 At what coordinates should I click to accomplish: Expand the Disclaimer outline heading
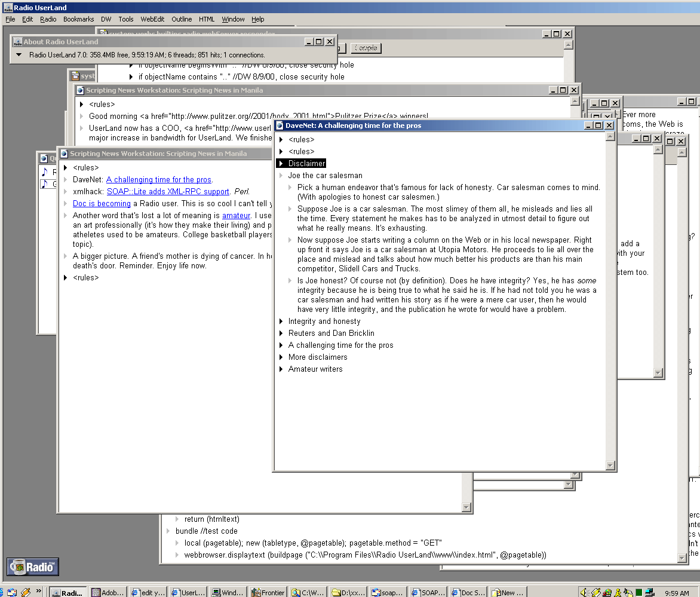tap(281, 163)
